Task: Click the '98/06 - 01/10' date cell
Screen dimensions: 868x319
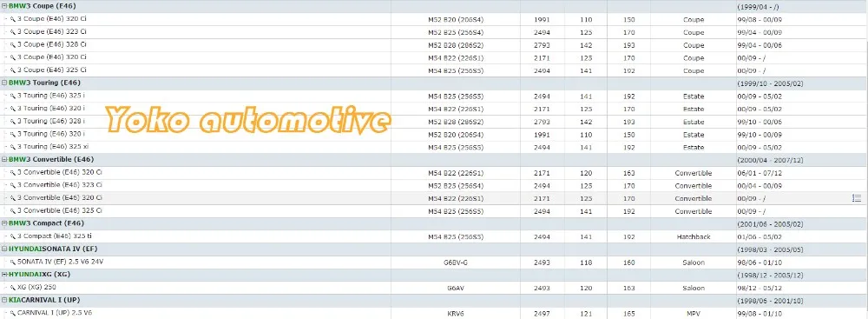Action: coord(759,263)
